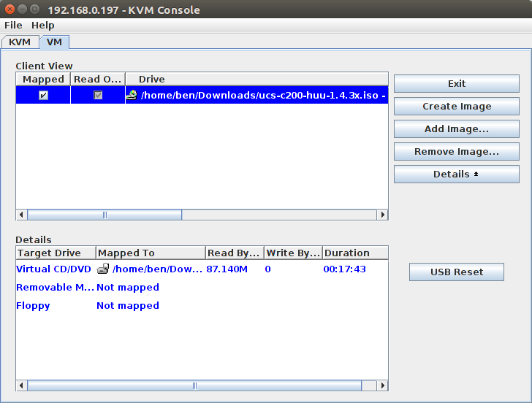
Task: Click the Target Drive column header
Action: click(x=56, y=253)
